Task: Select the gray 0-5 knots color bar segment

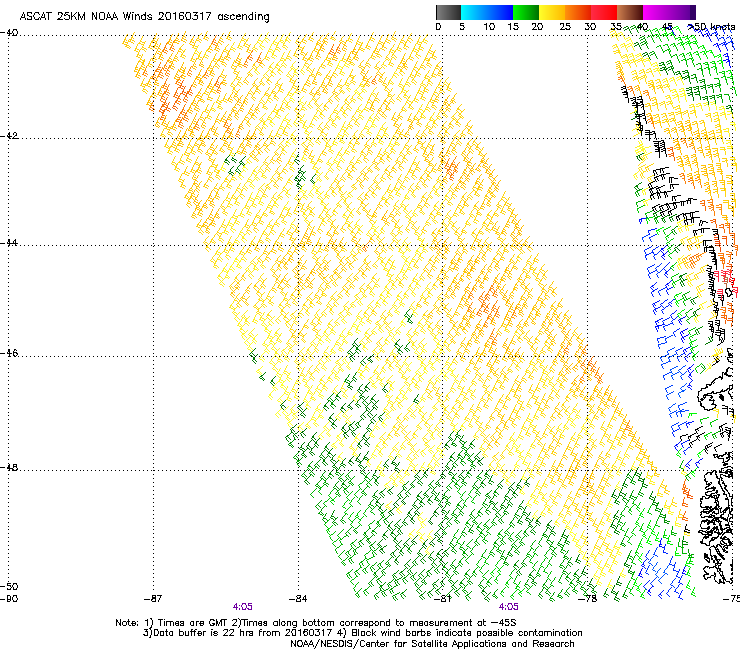Action: pos(448,12)
